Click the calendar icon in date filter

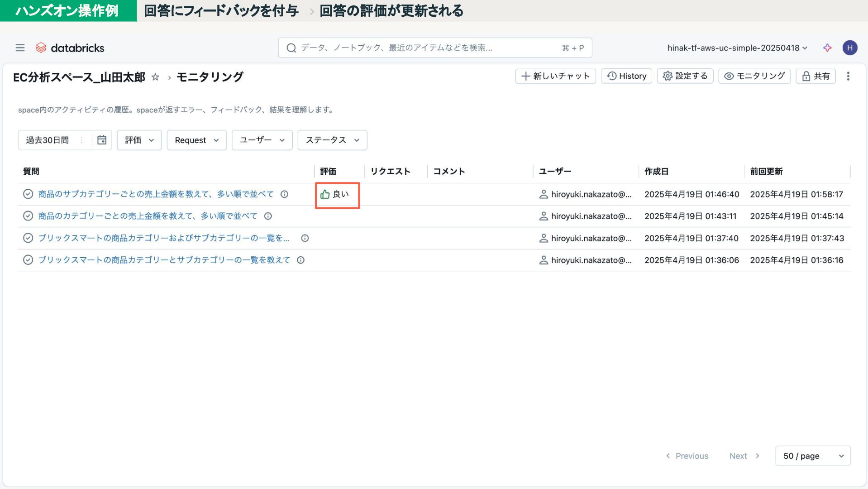pos(102,140)
